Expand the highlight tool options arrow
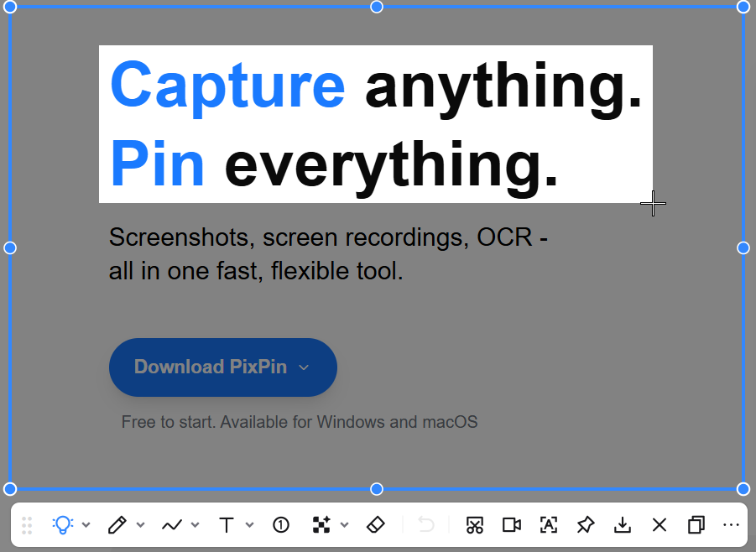Image resolution: width=756 pixels, height=552 pixels. [x=86, y=524]
